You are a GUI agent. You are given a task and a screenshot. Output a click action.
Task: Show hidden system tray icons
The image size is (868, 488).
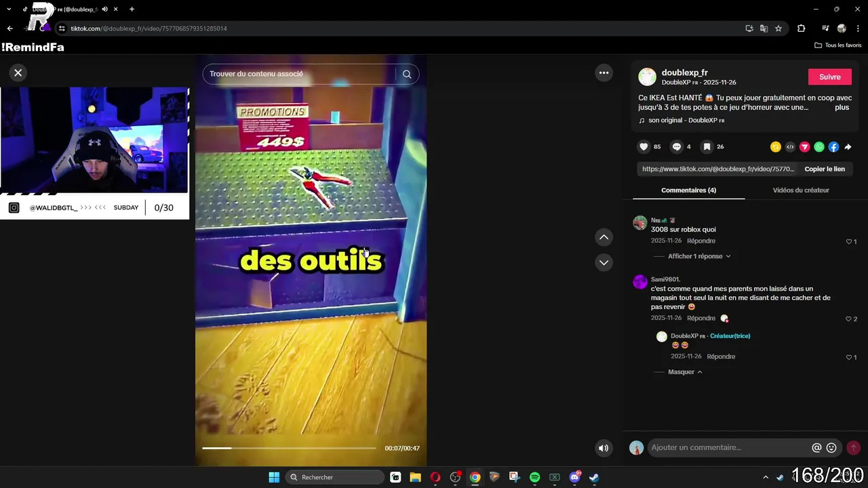click(x=766, y=477)
